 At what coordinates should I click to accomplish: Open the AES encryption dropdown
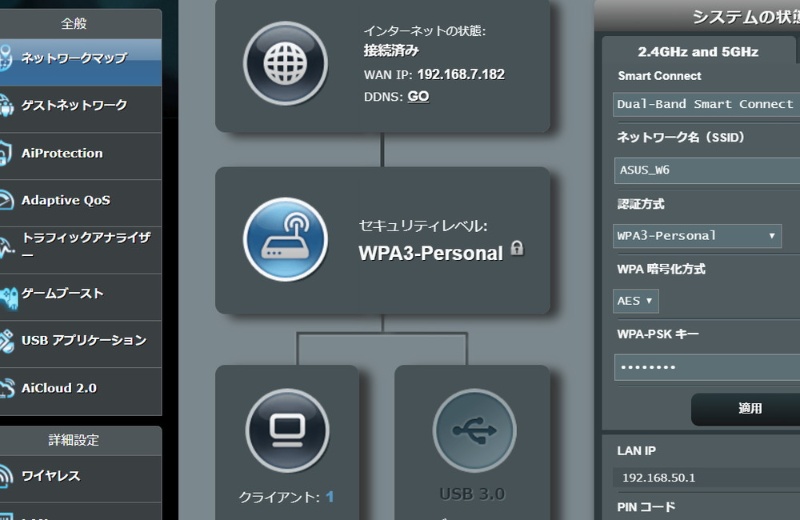(635, 301)
